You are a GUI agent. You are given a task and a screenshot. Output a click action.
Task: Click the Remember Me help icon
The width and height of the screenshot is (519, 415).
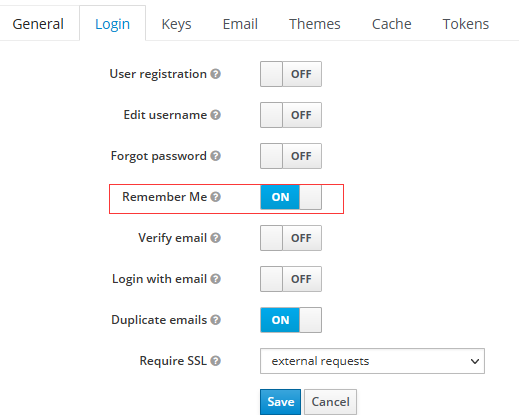(x=215, y=197)
